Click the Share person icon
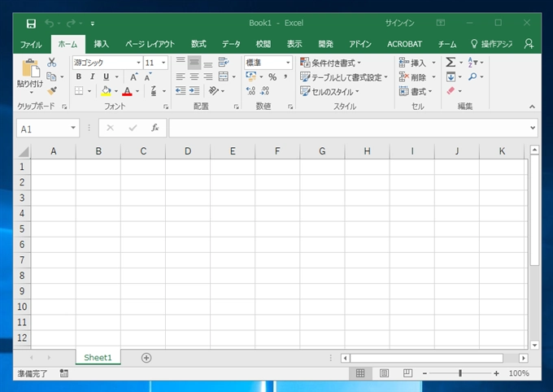553x392 pixels. click(x=529, y=44)
